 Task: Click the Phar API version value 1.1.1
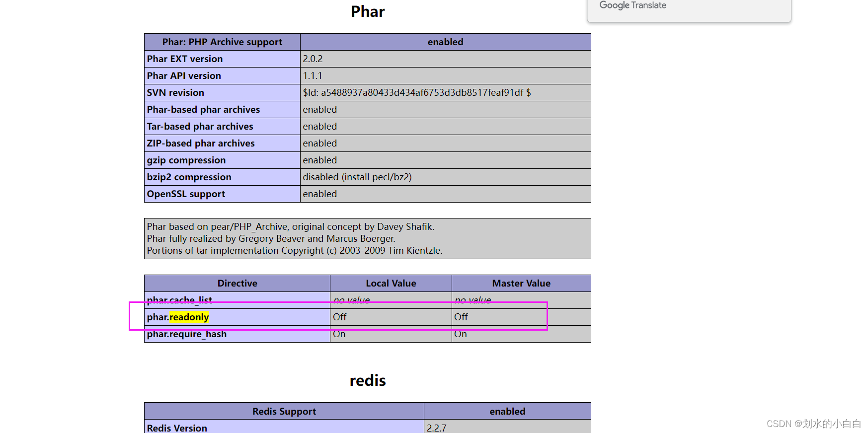tap(313, 76)
